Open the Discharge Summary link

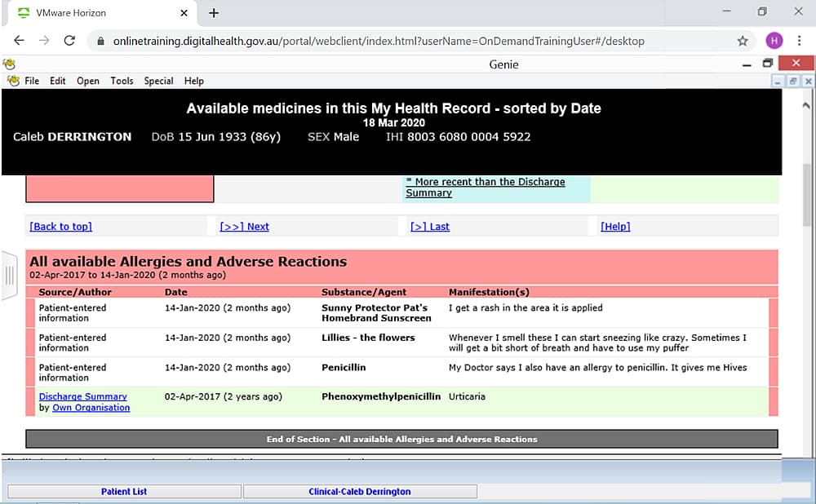pyautogui.click(x=82, y=397)
